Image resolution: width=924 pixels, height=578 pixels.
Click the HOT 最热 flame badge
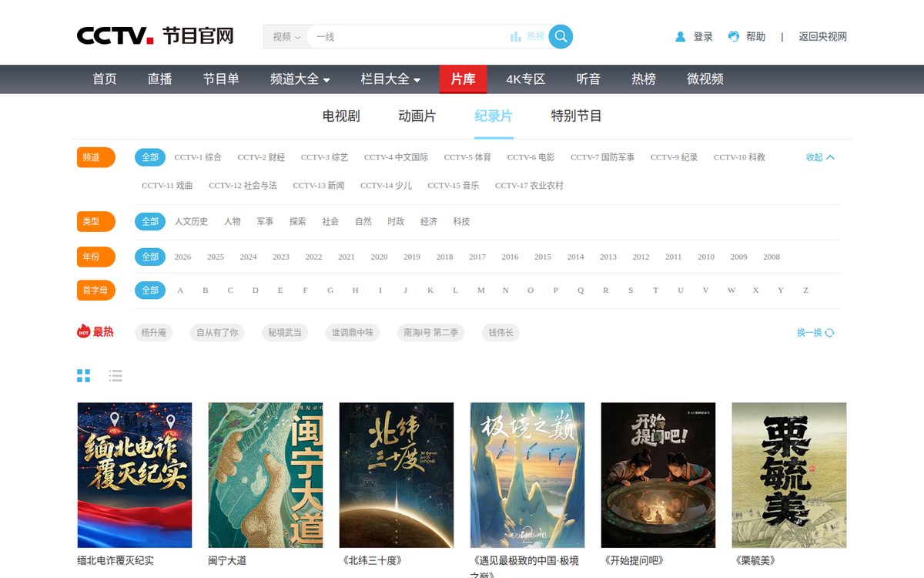click(95, 331)
